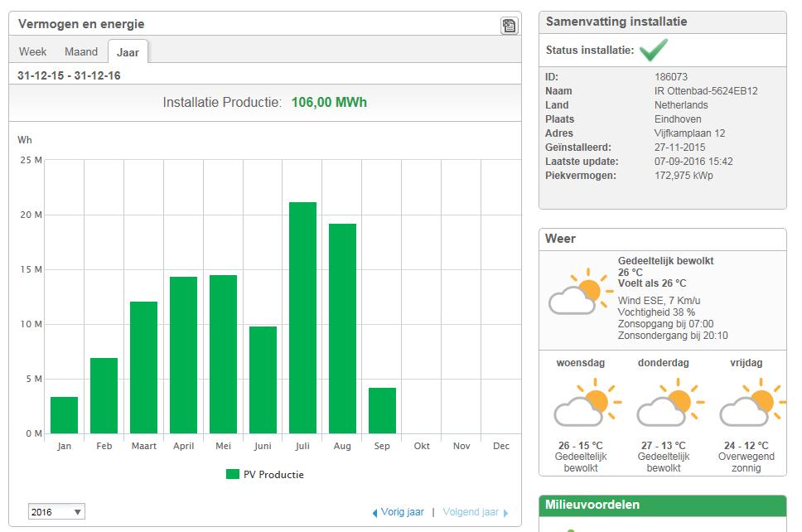Click the Wind ESE, 7 Km/u text

659,300
